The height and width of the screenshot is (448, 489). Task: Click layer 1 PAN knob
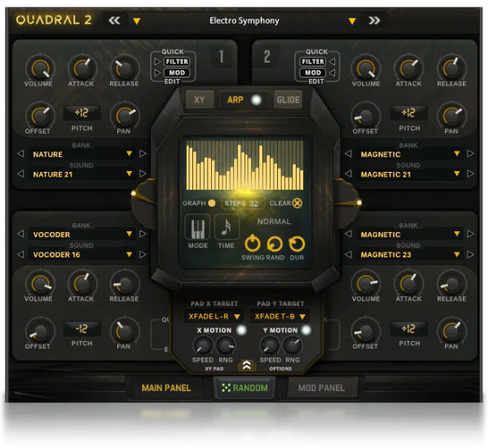[x=125, y=116]
